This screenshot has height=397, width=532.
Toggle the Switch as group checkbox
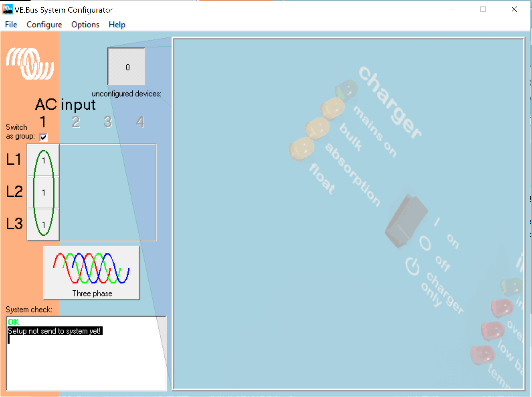(x=43, y=137)
